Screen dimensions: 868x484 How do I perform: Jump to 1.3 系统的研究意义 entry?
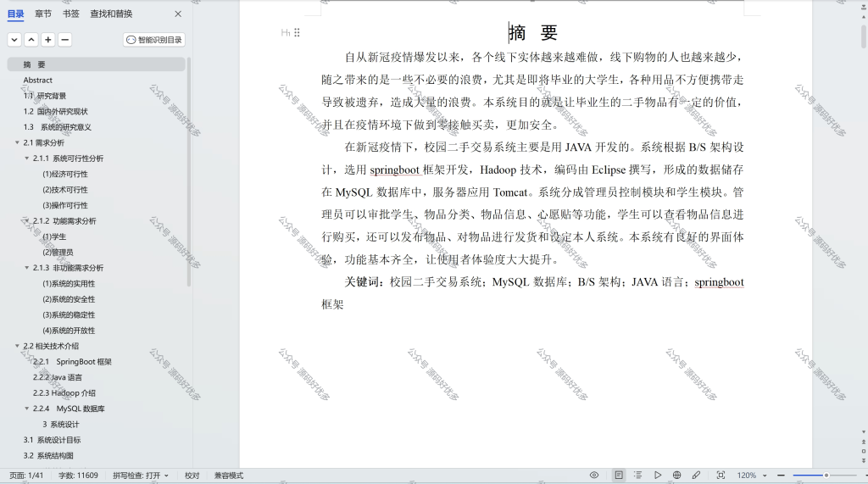(57, 127)
